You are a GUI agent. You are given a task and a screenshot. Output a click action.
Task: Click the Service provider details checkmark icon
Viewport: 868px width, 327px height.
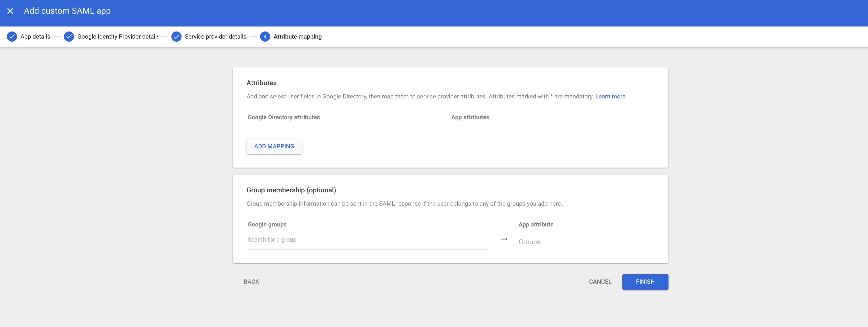coord(176,36)
